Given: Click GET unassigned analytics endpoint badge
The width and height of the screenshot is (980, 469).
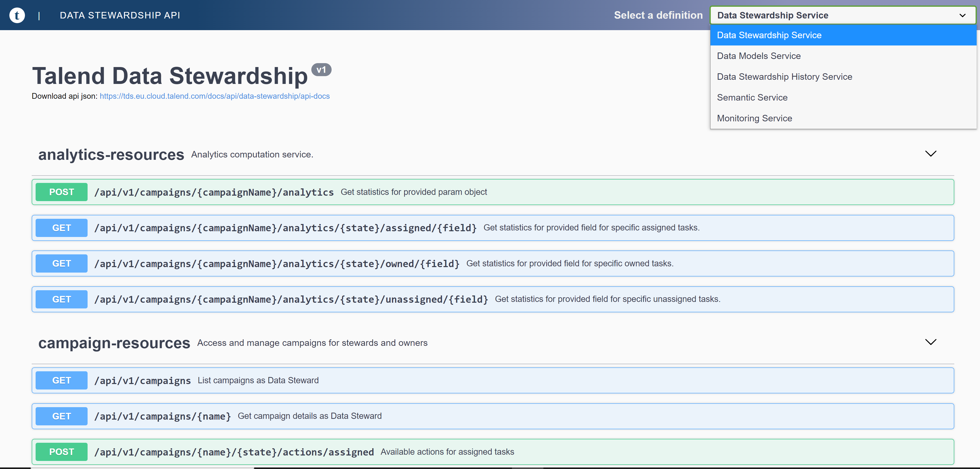Looking at the screenshot, I should point(61,299).
